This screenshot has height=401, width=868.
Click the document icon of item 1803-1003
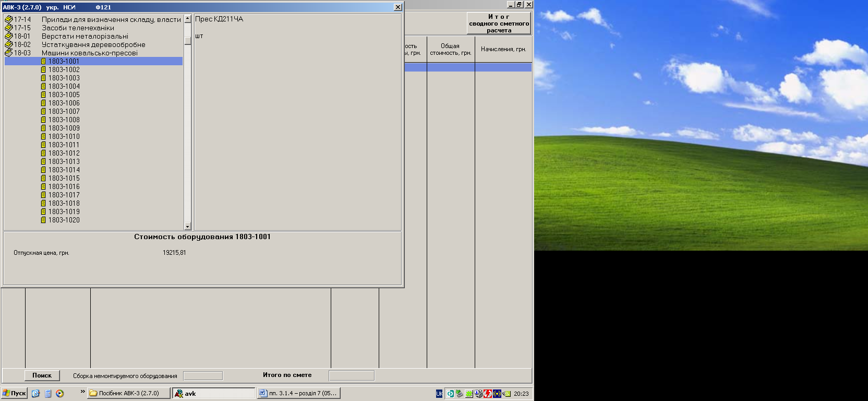coord(43,78)
